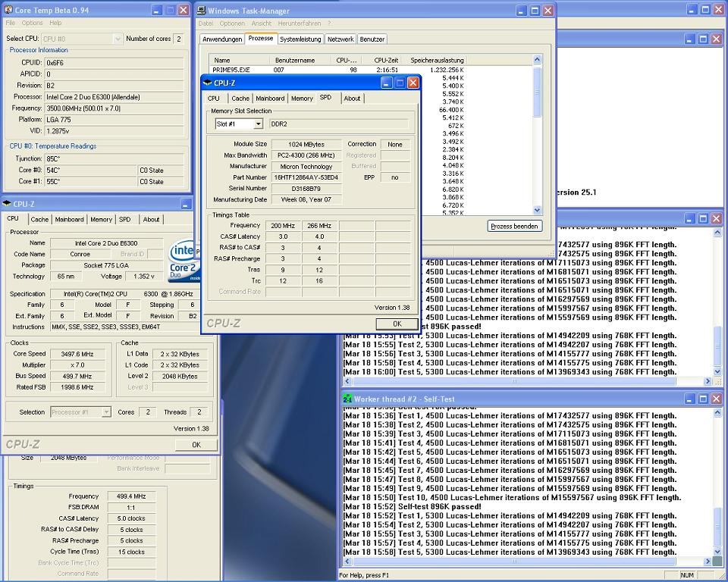Select the Mainboard tab in CPU-Z SPD window
Screen dimensions: 728x582
(270, 99)
